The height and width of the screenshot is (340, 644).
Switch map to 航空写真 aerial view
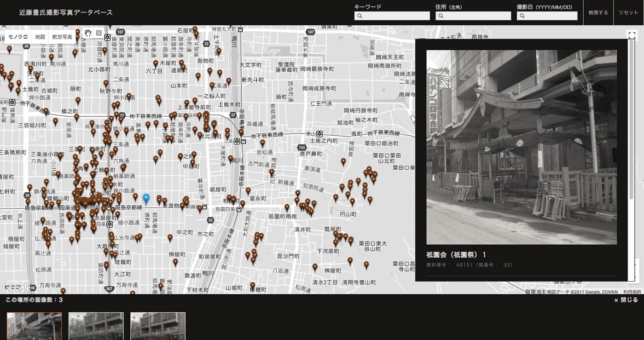point(62,37)
